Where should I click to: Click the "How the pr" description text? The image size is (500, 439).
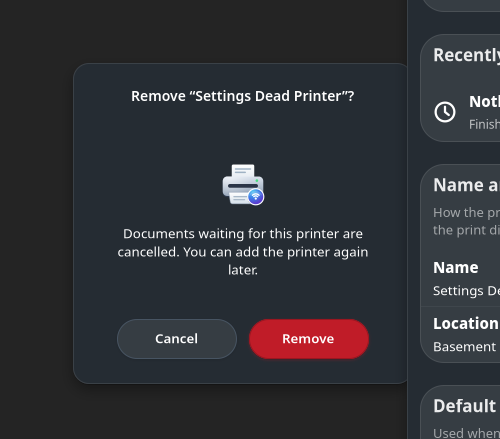pos(466,221)
